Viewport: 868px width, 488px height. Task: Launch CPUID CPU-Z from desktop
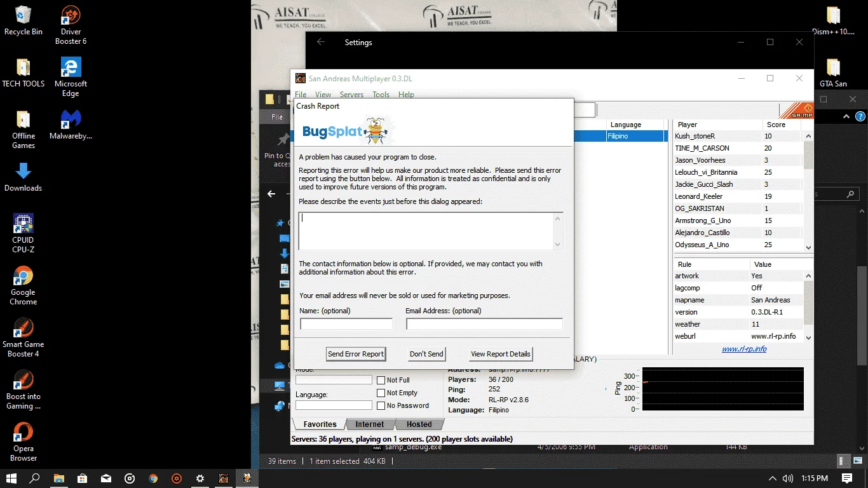[24, 233]
